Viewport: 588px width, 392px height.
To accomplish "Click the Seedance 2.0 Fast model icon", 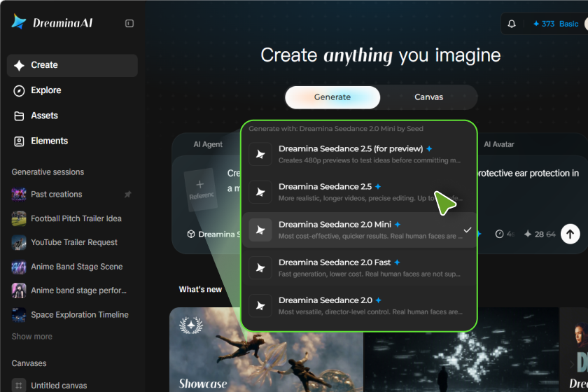I will [x=260, y=268].
